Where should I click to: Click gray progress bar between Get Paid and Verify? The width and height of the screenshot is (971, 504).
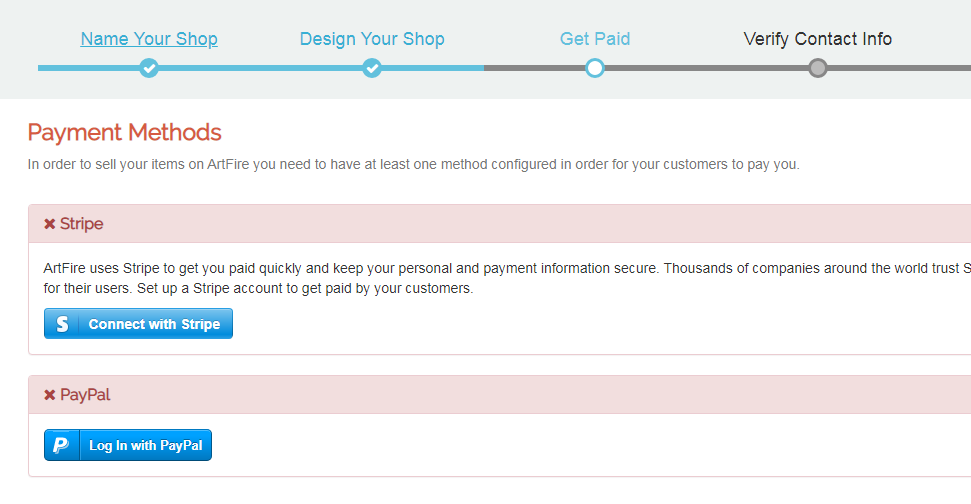click(706, 68)
